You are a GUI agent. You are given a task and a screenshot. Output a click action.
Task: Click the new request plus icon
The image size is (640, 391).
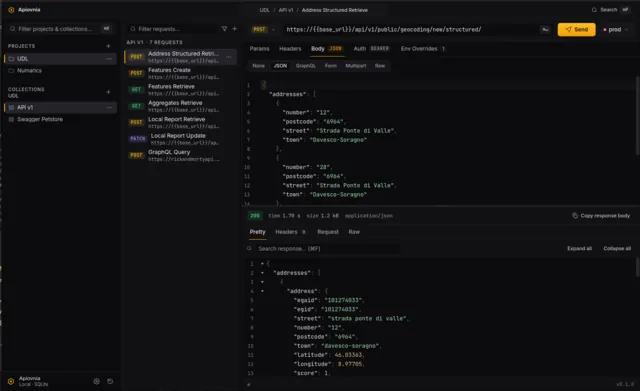(234, 29)
